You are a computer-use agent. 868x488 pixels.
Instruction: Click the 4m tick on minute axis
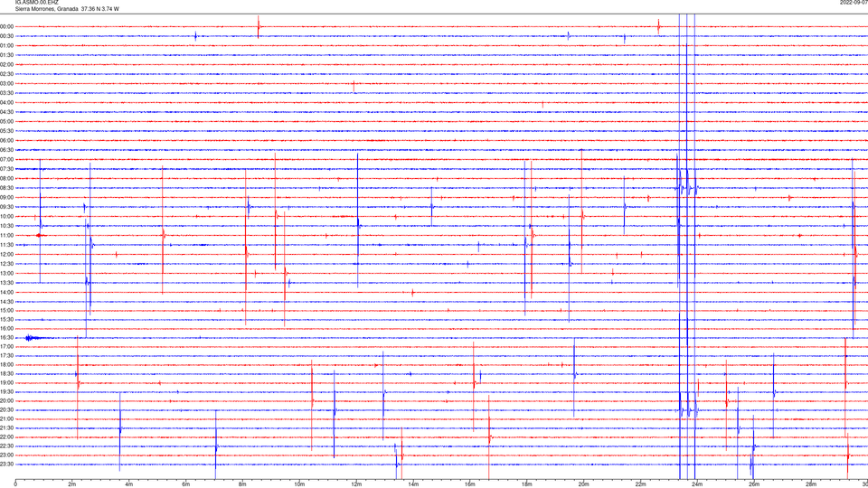[x=129, y=484]
